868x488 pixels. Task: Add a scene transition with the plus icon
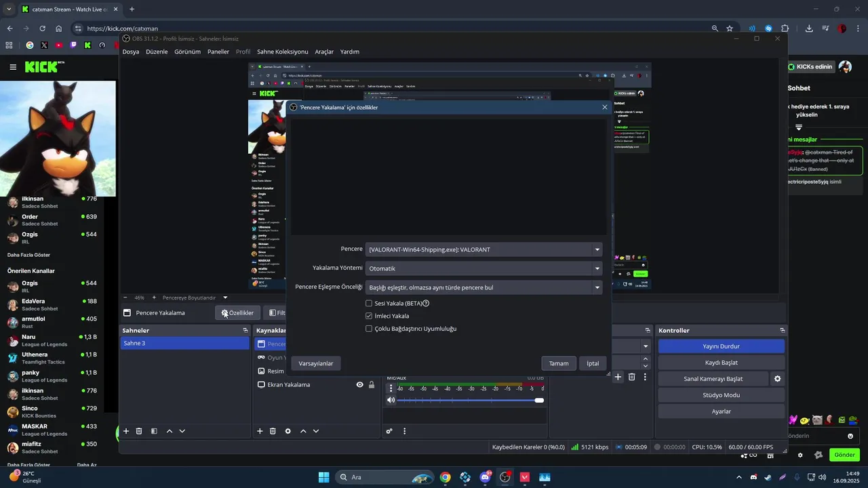tap(618, 377)
